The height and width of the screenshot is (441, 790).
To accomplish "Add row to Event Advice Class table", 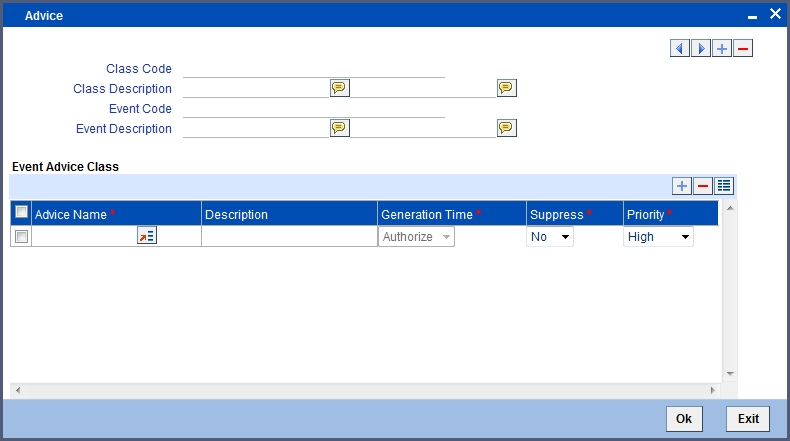I will (x=682, y=186).
